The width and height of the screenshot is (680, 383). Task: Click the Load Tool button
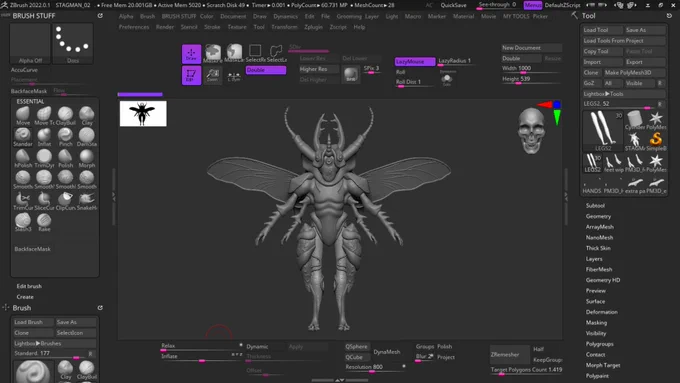click(602, 30)
